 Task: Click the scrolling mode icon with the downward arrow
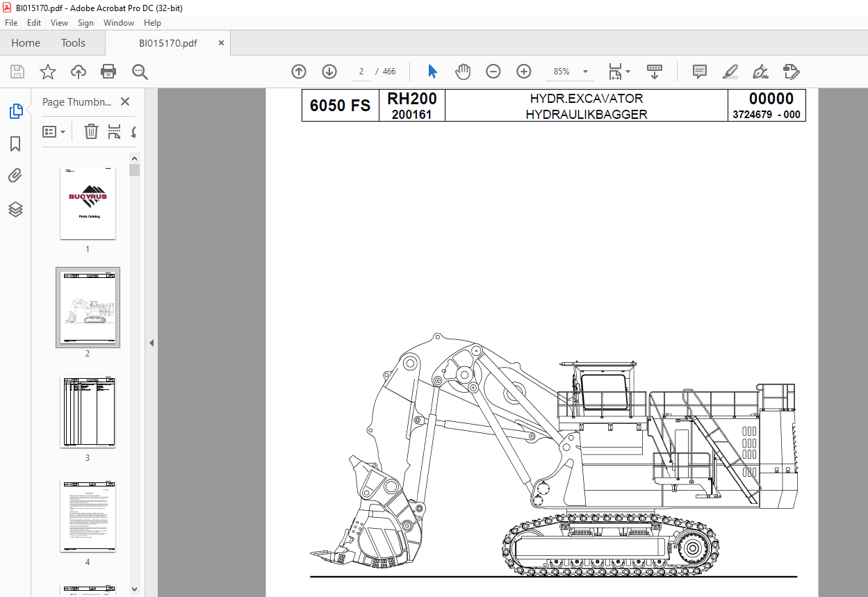point(654,72)
